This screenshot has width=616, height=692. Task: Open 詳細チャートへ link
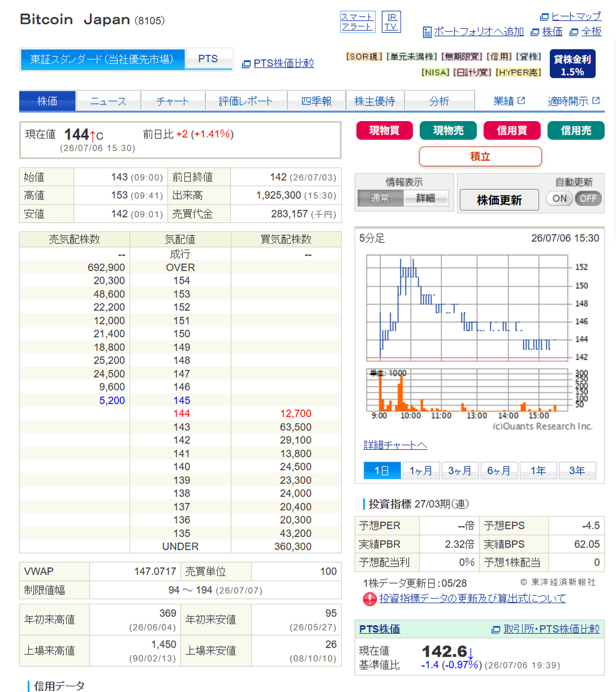pyautogui.click(x=395, y=445)
